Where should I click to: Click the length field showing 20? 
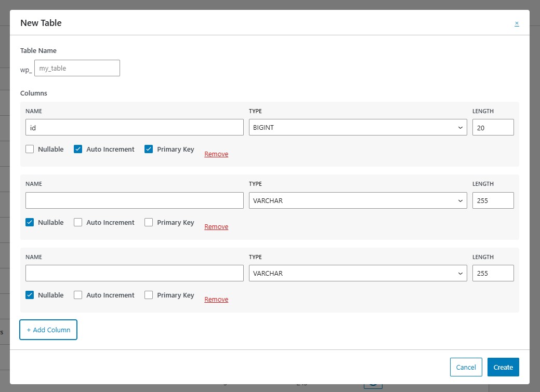pyautogui.click(x=493, y=127)
